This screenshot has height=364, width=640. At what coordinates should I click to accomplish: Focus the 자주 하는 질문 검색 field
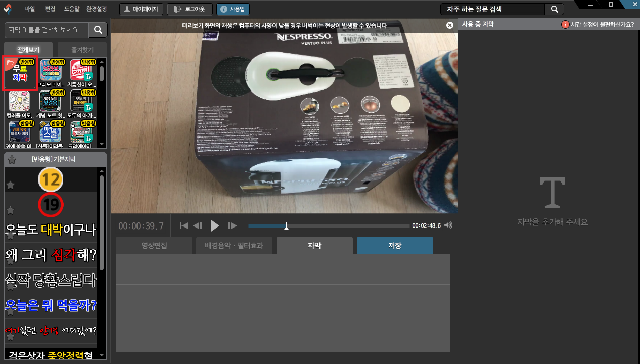(x=492, y=9)
